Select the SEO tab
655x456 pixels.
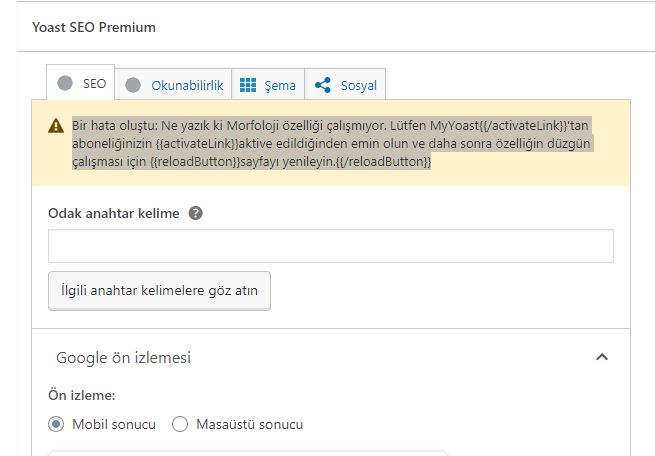tap(81, 82)
